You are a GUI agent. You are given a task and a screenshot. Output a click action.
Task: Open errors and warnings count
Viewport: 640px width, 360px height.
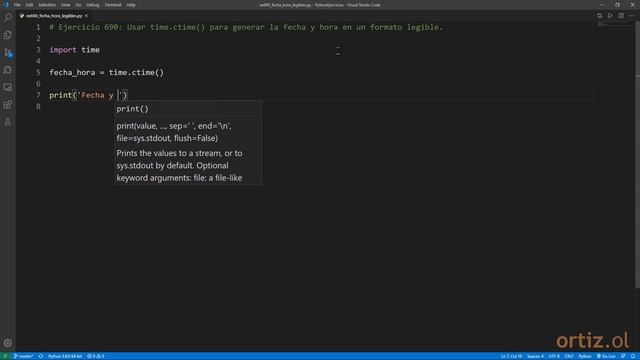click(x=96, y=356)
